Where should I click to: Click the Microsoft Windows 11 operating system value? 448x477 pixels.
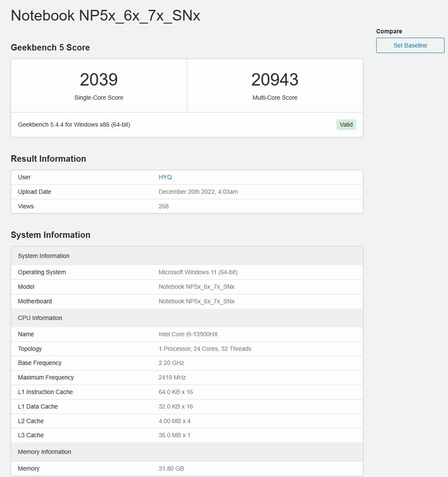pos(198,272)
